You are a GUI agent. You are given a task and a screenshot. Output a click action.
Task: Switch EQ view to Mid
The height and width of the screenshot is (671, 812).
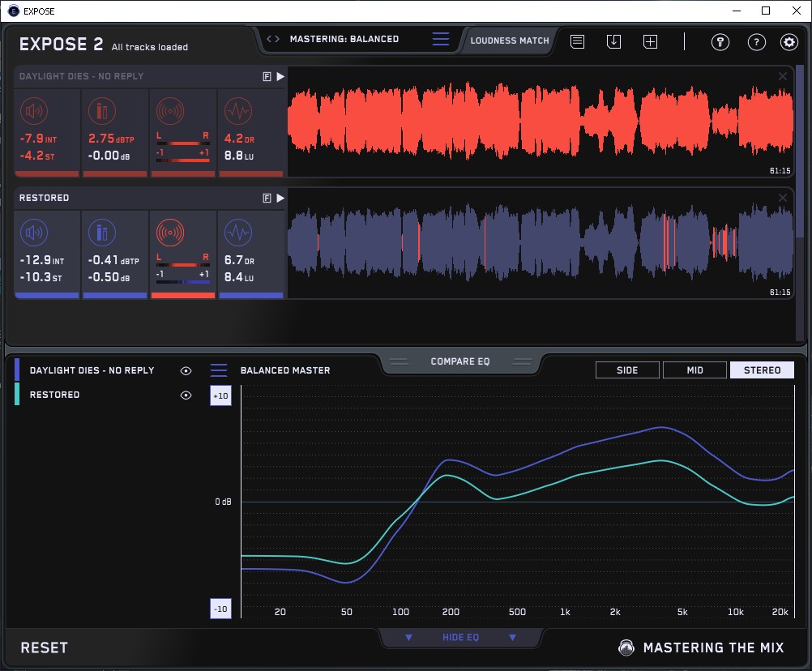tap(694, 370)
